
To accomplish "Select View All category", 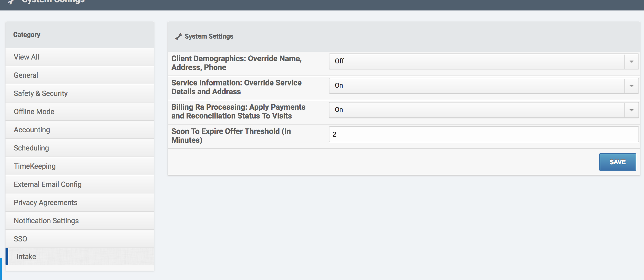I will coord(26,57).
